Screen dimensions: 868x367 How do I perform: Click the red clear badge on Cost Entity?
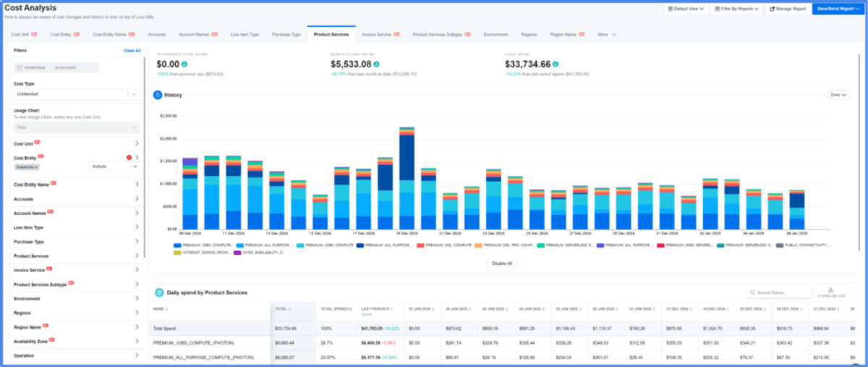129,157
